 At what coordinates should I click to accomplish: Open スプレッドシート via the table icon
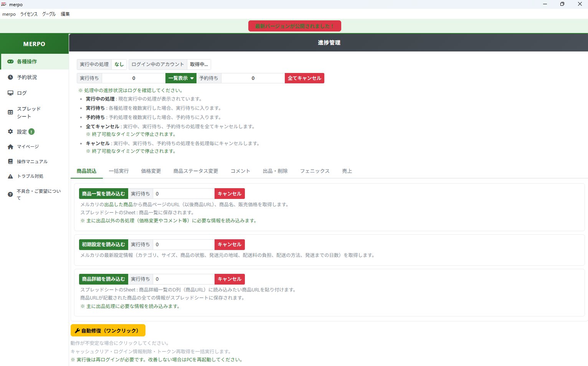click(10, 113)
